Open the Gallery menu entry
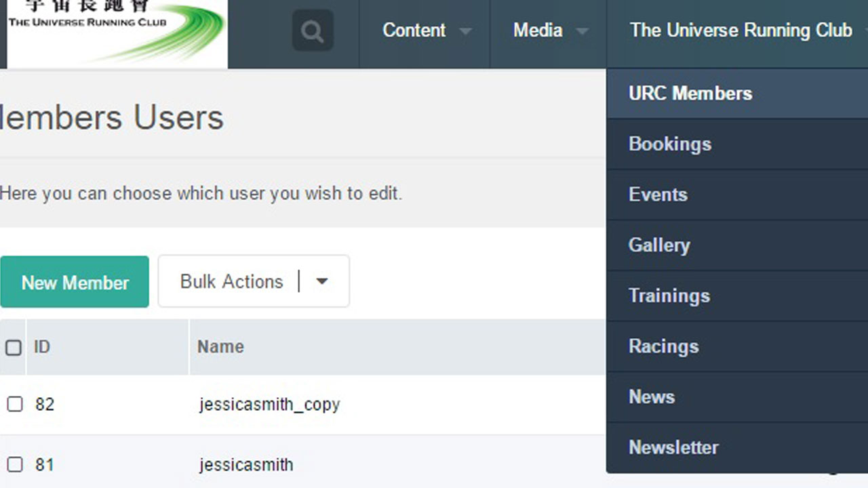Screen dimensions: 868x488 (x=737, y=245)
